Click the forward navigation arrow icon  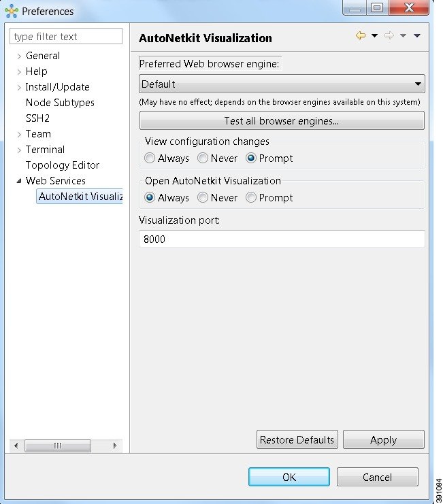[x=389, y=35]
